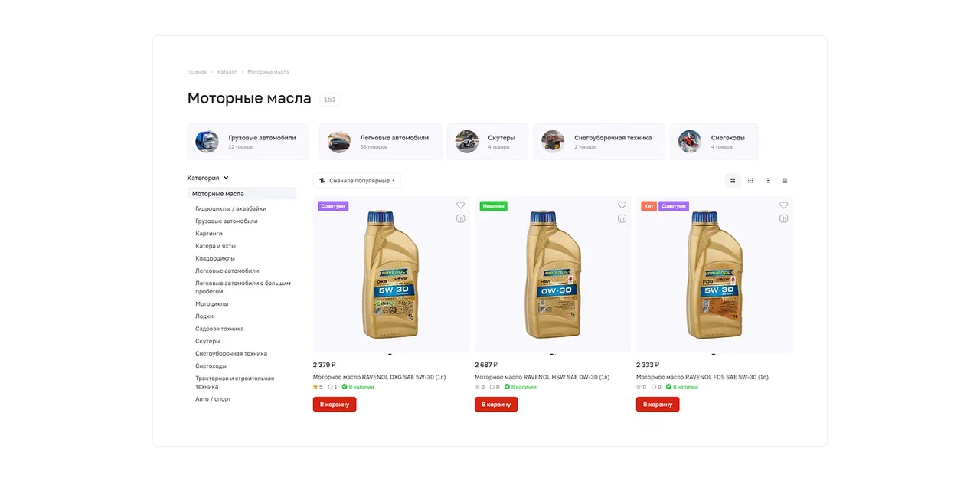
Task: Open the Сначала популярные sorting dropdown
Action: (357, 181)
